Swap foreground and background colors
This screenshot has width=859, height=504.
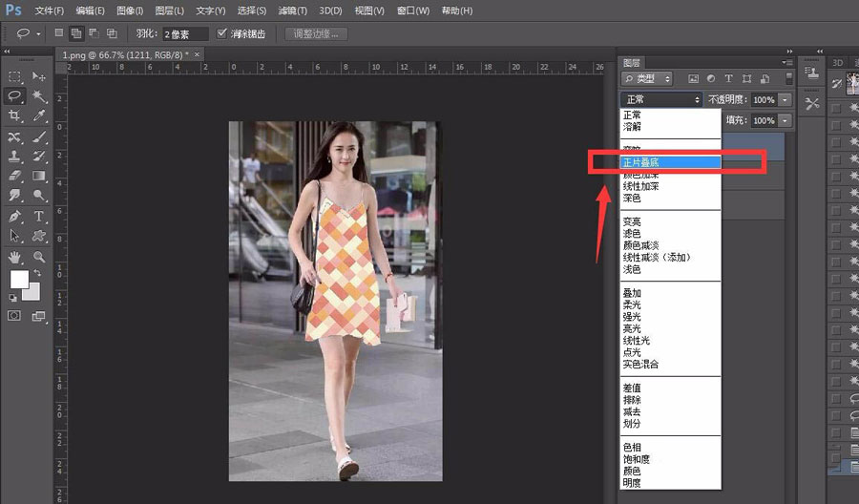coord(37,273)
